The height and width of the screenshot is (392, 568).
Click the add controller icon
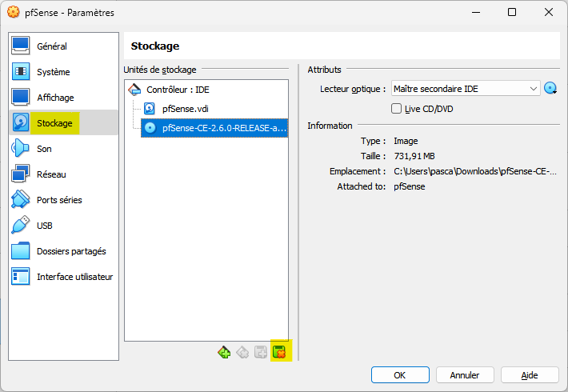pos(224,352)
